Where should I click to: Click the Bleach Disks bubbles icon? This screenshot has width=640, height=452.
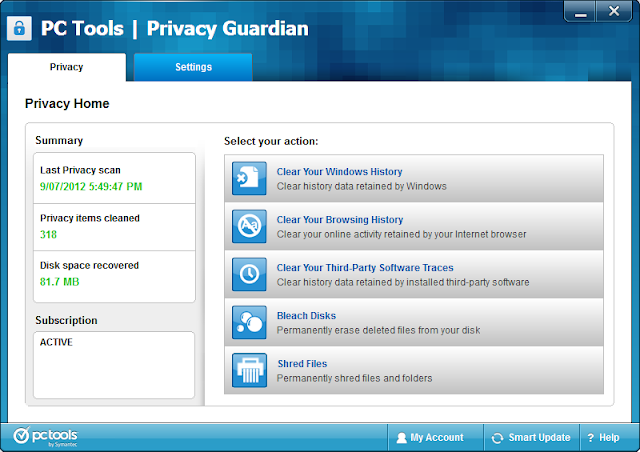pyautogui.click(x=249, y=322)
